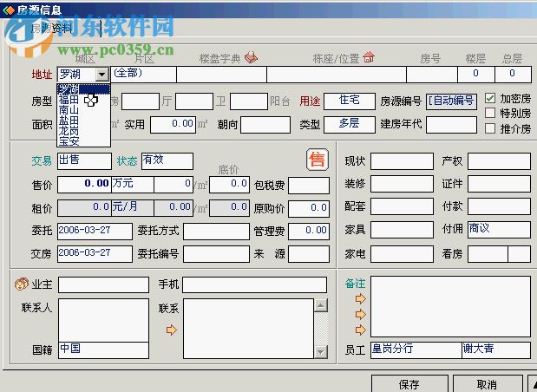This screenshot has width=537, height=392.
Task: Click the 房源编号 自动编号 field
Action: [451, 101]
